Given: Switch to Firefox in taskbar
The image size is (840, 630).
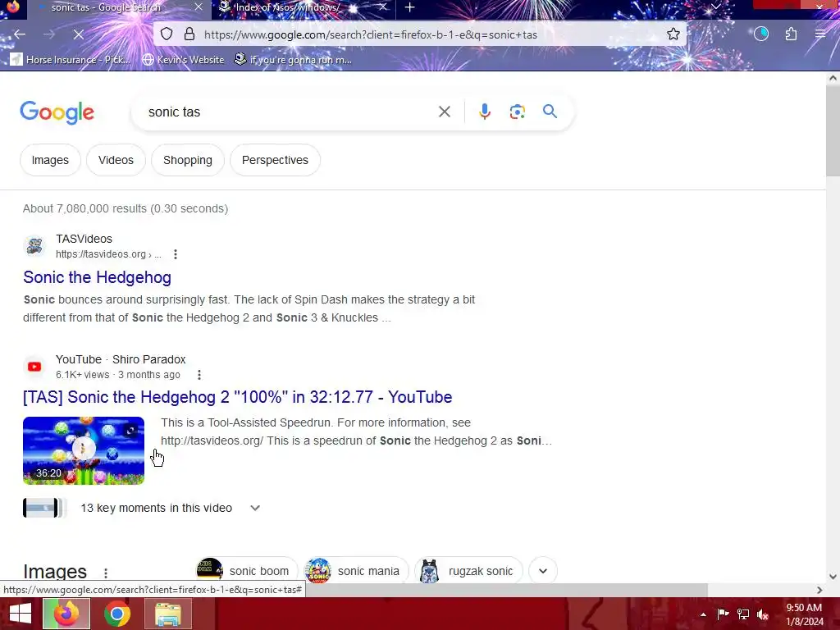Looking at the screenshot, I should [66, 614].
